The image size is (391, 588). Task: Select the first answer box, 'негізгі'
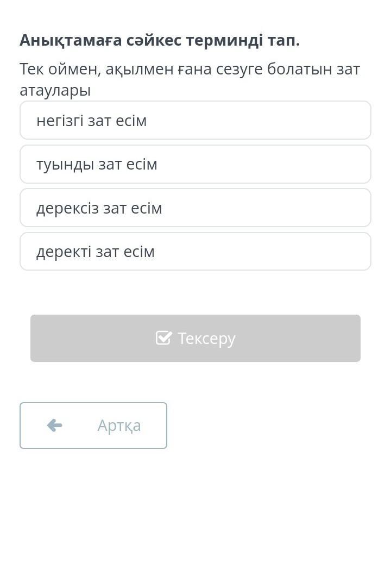[195, 121]
